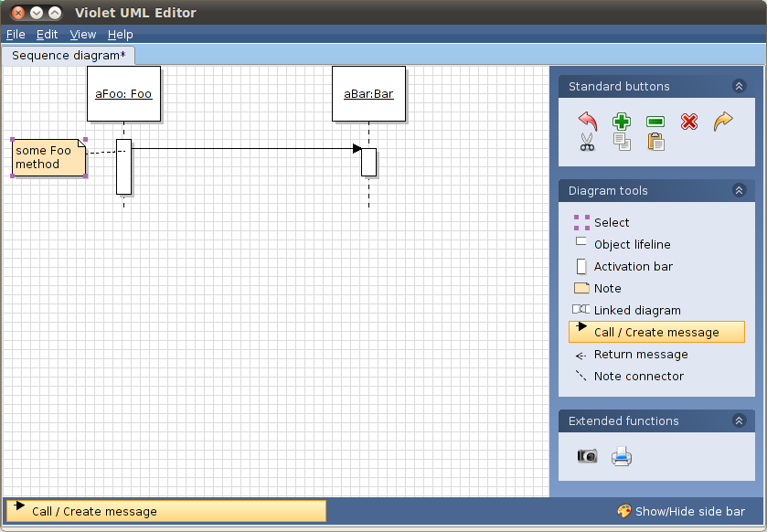Click the red undo arrow icon

click(588, 122)
